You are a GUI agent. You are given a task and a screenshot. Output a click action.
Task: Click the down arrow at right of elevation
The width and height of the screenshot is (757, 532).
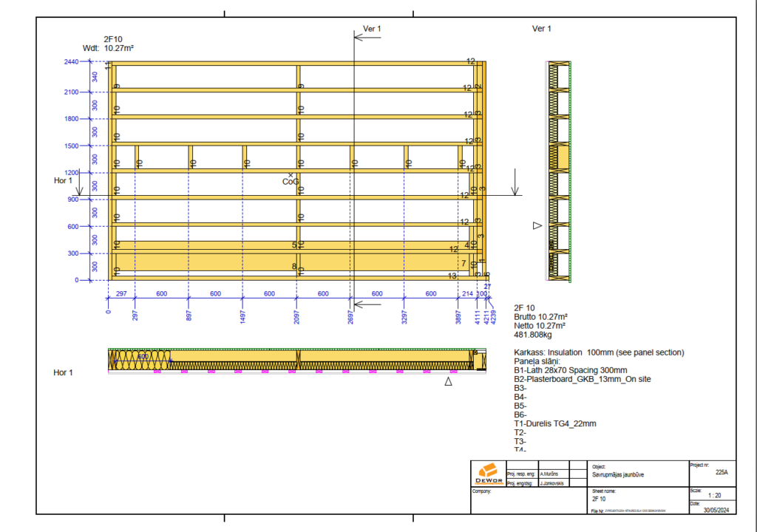click(x=516, y=183)
